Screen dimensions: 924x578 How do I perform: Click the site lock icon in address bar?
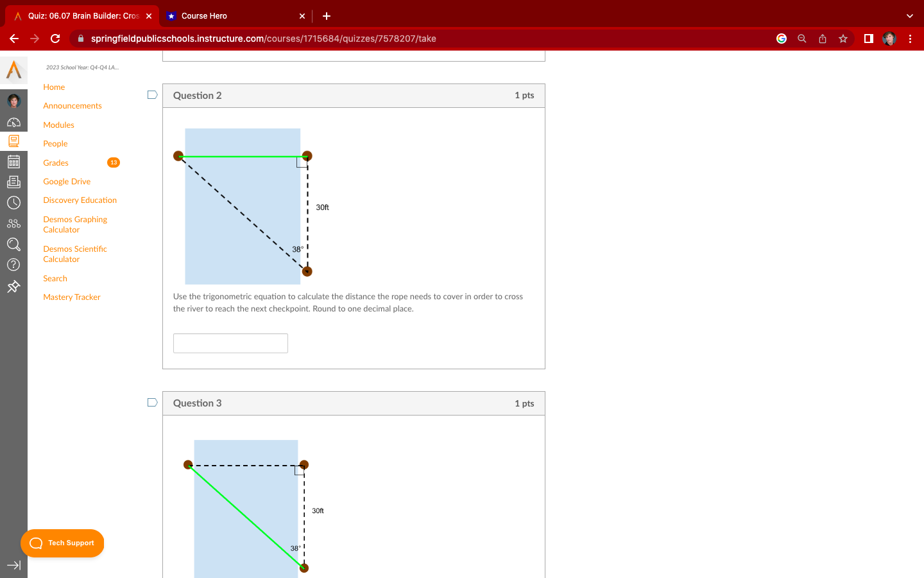click(x=80, y=39)
